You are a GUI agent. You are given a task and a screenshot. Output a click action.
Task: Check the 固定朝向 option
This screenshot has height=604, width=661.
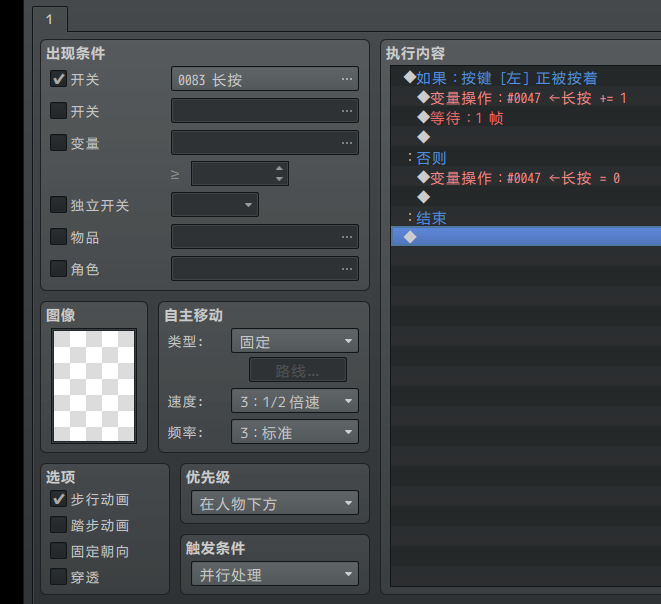(x=58, y=550)
